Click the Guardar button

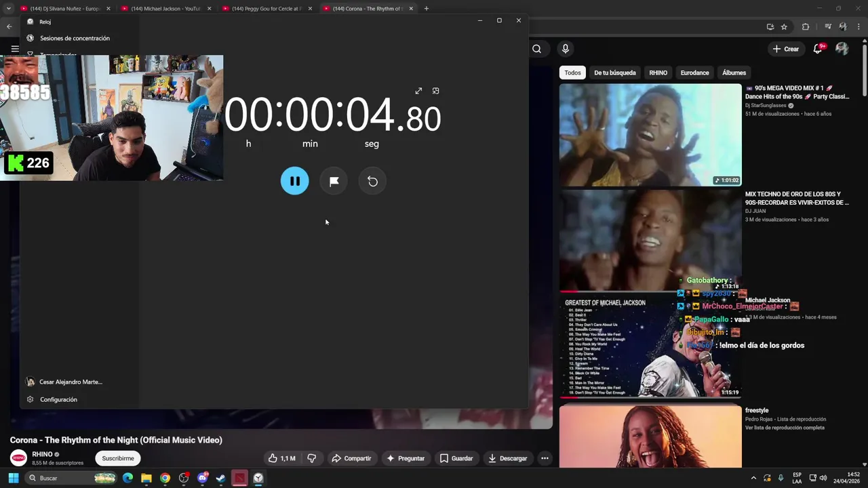point(456,458)
